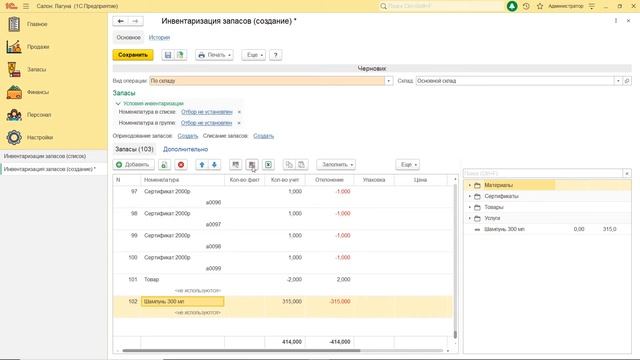Switch to История tab
Viewport: 640px width, 360px height.
click(x=159, y=38)
